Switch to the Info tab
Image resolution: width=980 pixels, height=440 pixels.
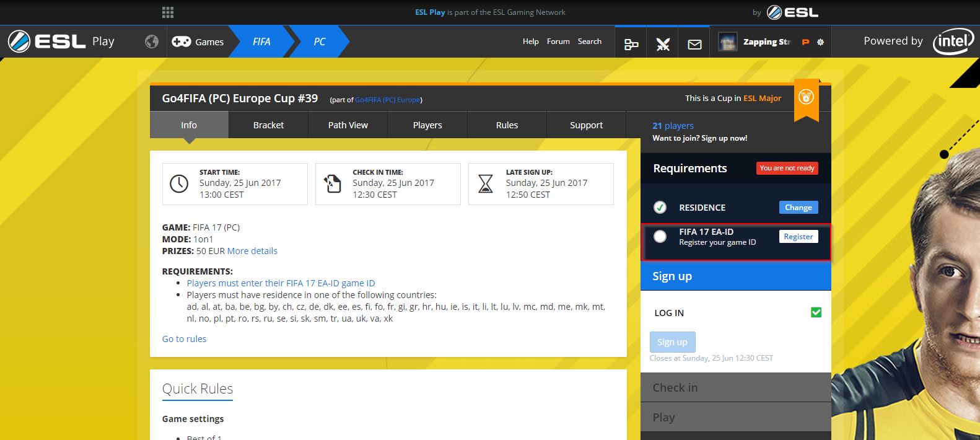coord(189,125)
